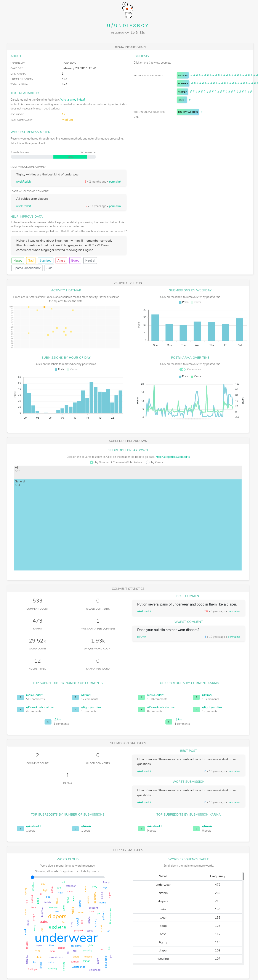Screen dimensions: 258x980
Task: Select the Bored emotion button
Action: (75, 260)
